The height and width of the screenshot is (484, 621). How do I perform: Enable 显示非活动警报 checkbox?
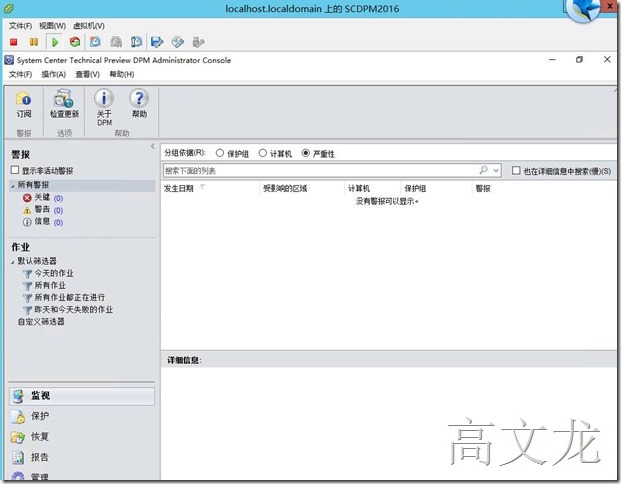coord(15,170)
